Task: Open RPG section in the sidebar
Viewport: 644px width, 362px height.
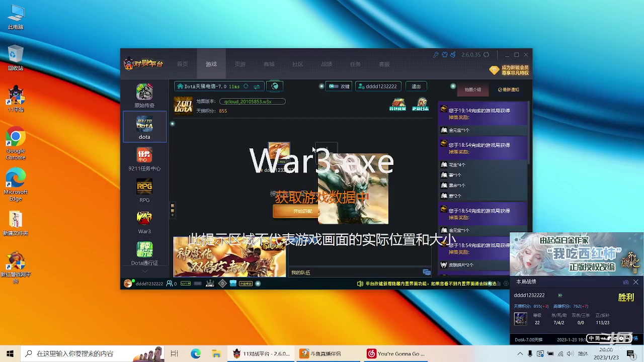Action: coord(144,191)
